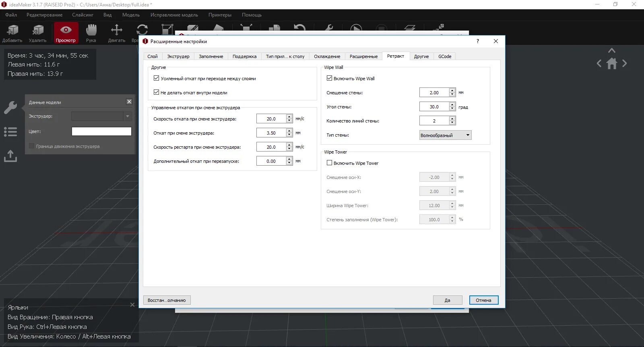644x347 pixels.
Task: Switch to the GCode tab
Action: (445, 56)
